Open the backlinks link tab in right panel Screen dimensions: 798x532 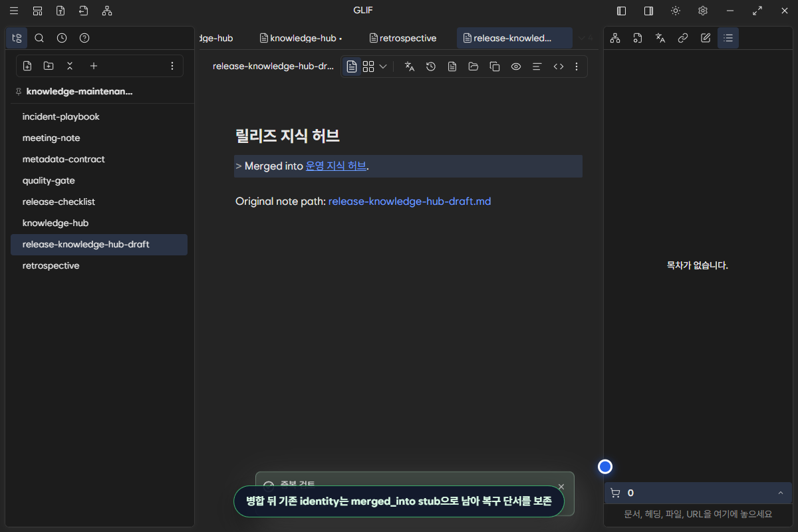683,38
